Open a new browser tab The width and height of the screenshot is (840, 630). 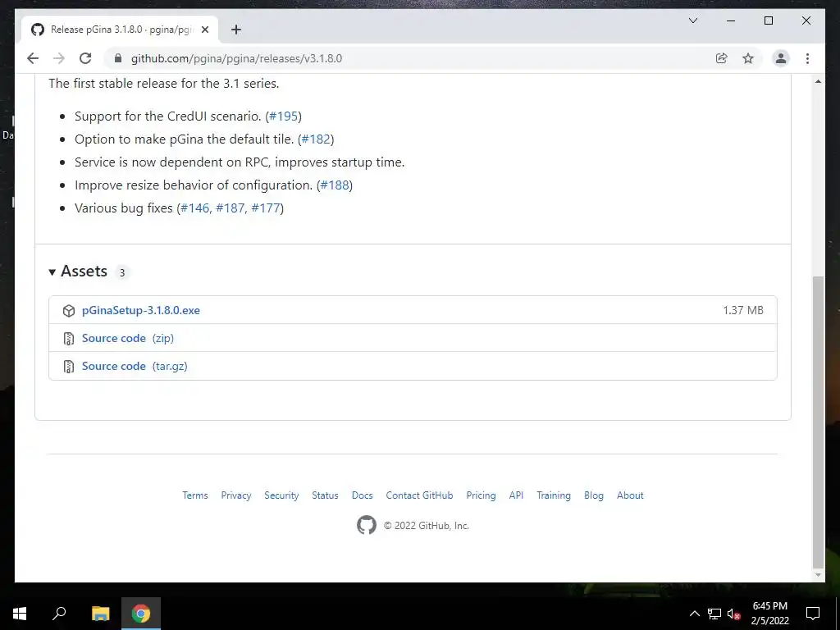[x=235, y=30]
